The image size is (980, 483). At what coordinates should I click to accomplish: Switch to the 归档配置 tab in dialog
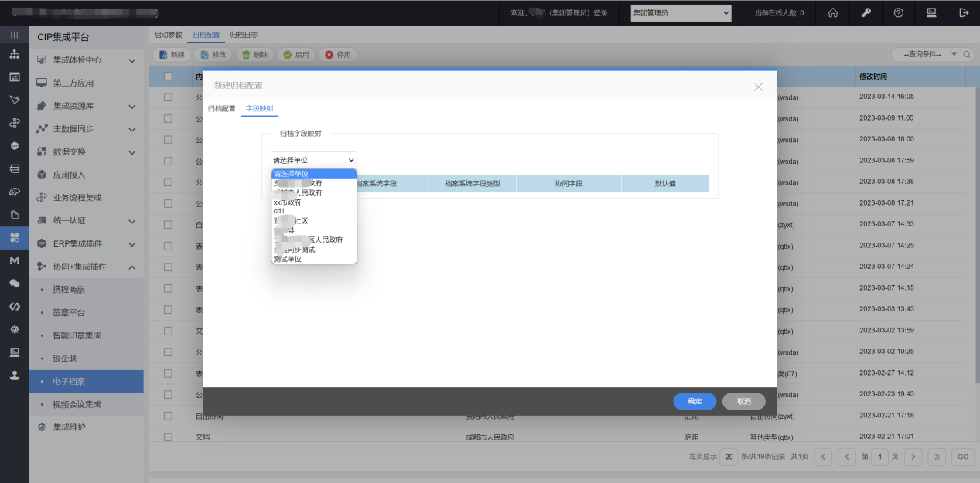click(x=222, y=109)
